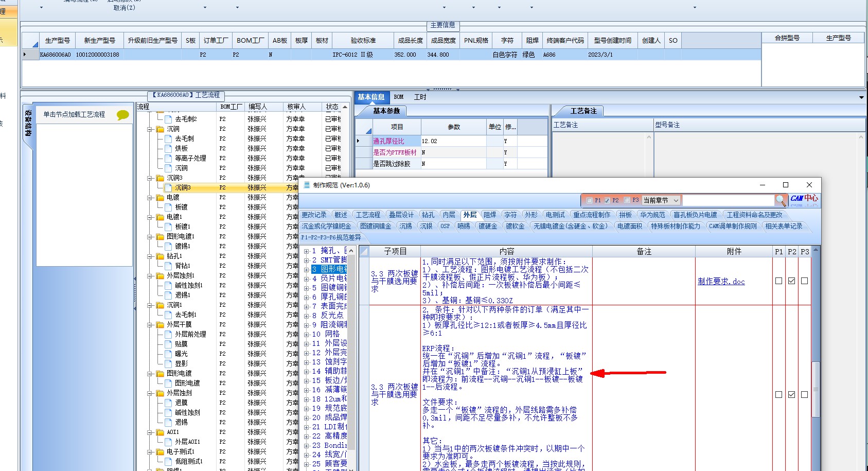
Task: Click the 外层AOI1 document icon
Action: (x=168, y=442)
